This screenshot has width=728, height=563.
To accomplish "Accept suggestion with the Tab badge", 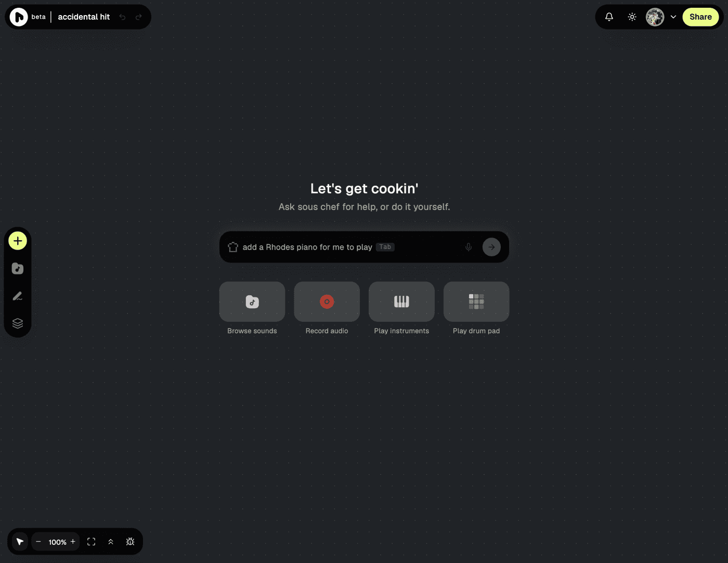I will [x=385, y=247].
